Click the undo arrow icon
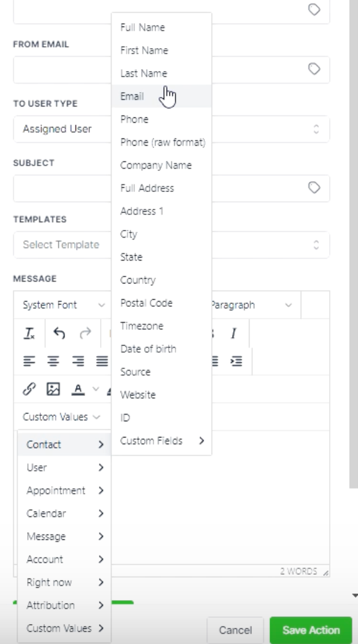 point(59,333)
